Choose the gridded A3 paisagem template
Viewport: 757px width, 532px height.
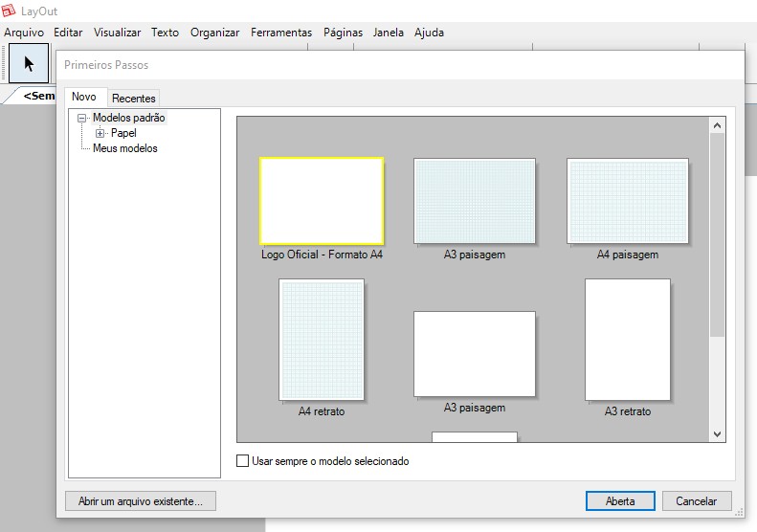pyautogui.click(x=474, y=201)
